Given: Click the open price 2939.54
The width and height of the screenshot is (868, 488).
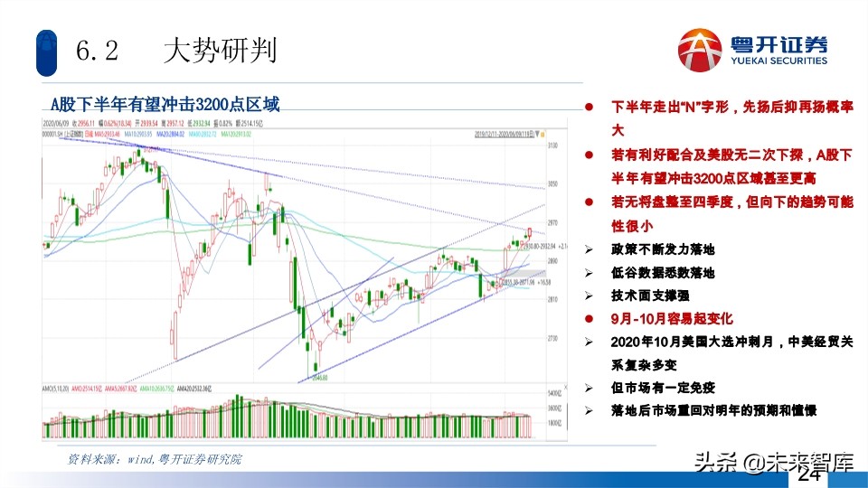Looking at the screenshot, I should tap(149, 124).
